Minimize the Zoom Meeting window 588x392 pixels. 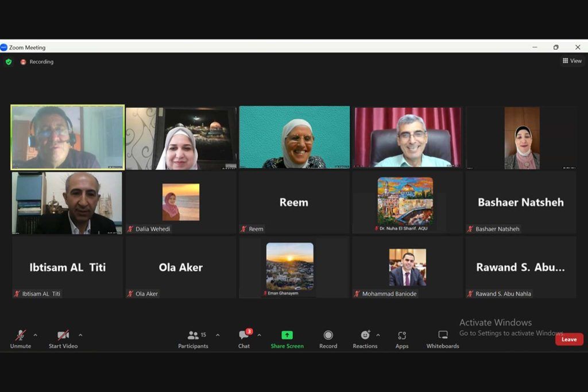535,47
